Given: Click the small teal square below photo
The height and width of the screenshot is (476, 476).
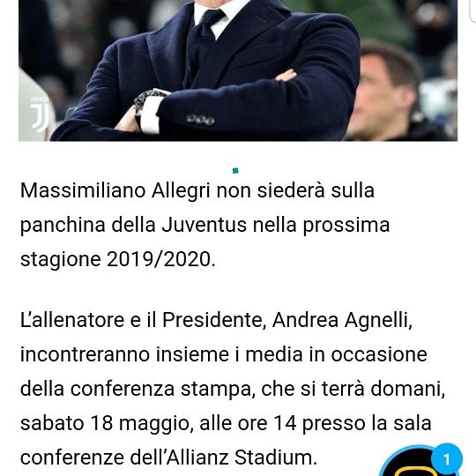Looking at the screenshot, I should (x=235, y=171).
